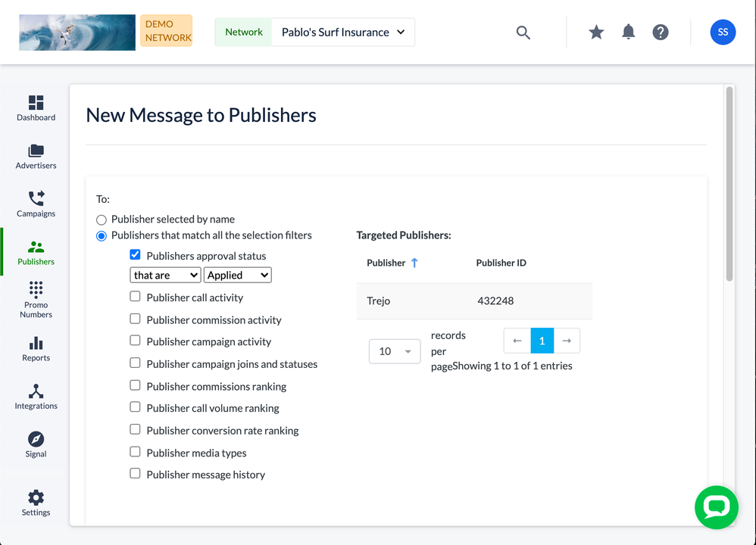This screenshot has width=756, height=545.
Task: Open notifications bell icon
Action: (628, 32)
